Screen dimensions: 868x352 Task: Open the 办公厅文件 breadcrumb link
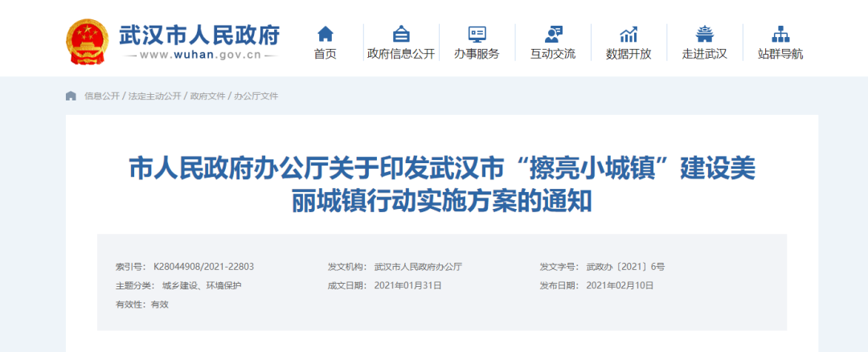pyautogui.click(x=256, y=96)
